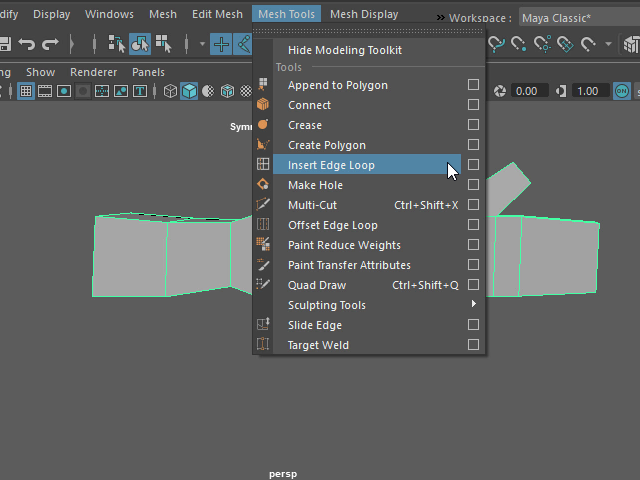640x480 pixels.
Task: Open option box for Multi-Cut
Action: (474, 205)
